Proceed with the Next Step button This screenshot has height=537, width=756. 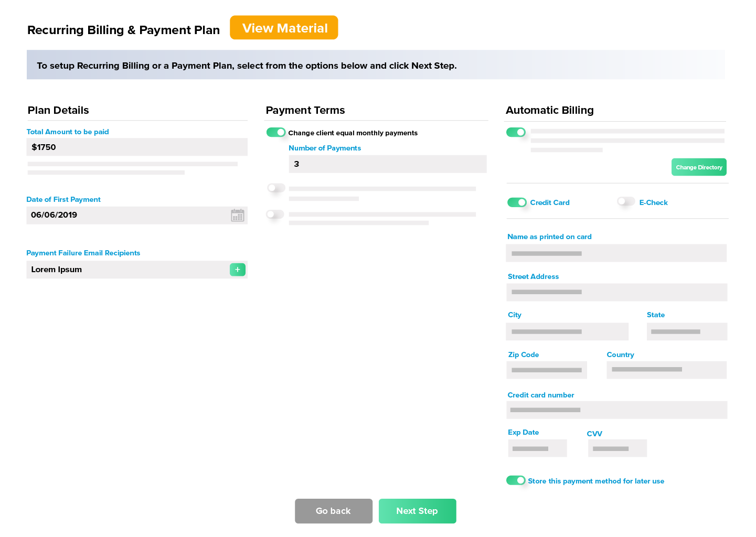[x=417, y=511]
